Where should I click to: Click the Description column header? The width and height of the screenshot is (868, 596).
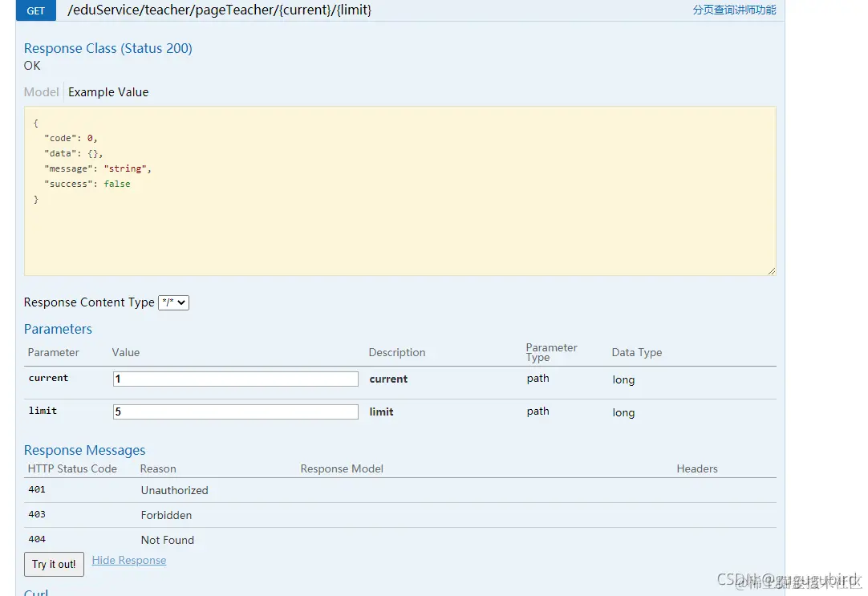click(397, 352)
